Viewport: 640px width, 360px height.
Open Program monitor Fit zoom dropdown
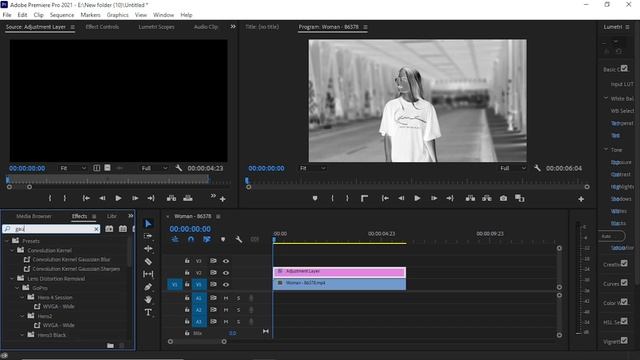coord(313,168)
